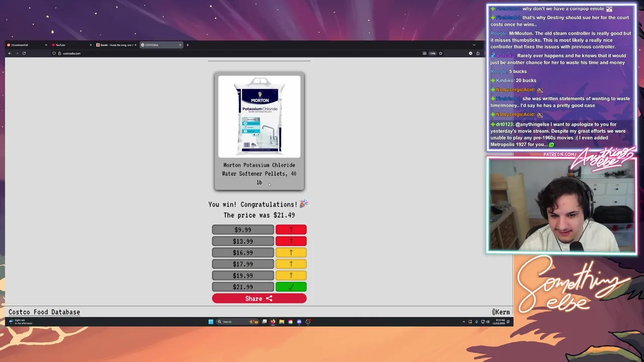Image resolution: width=644 pixels, height=362 pixels.
Task: Open File Explorer from the taskbar
Action: (282, 322)
